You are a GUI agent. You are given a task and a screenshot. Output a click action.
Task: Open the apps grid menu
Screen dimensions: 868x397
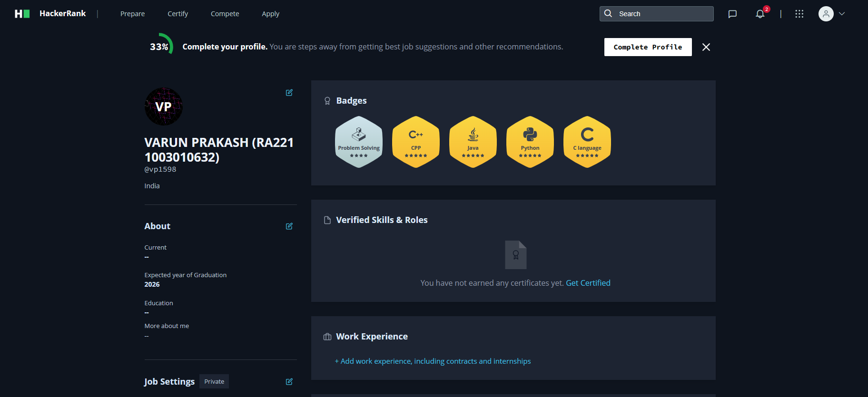pos(799,14)
